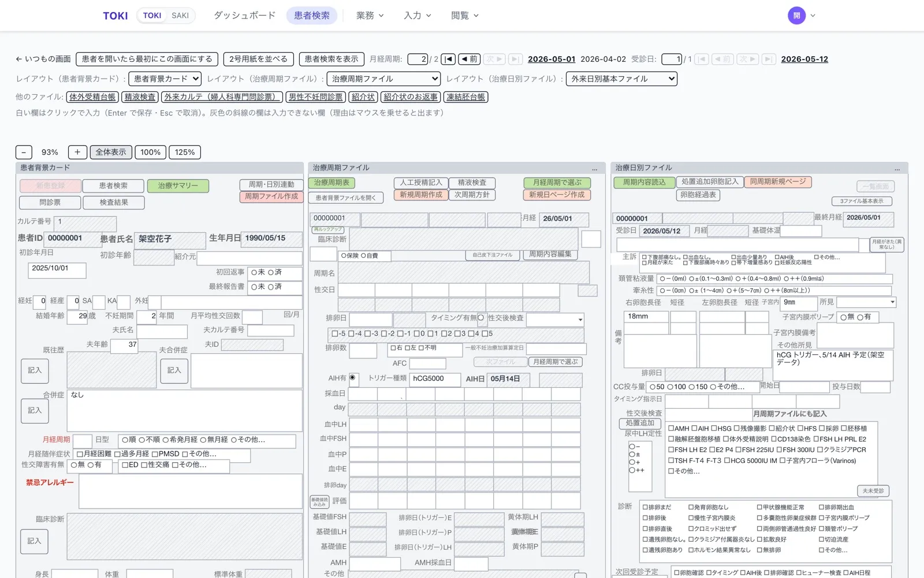Set zoom to 125%
The width and height of the screenshot is (924, 578).
[x=185, y=152]
